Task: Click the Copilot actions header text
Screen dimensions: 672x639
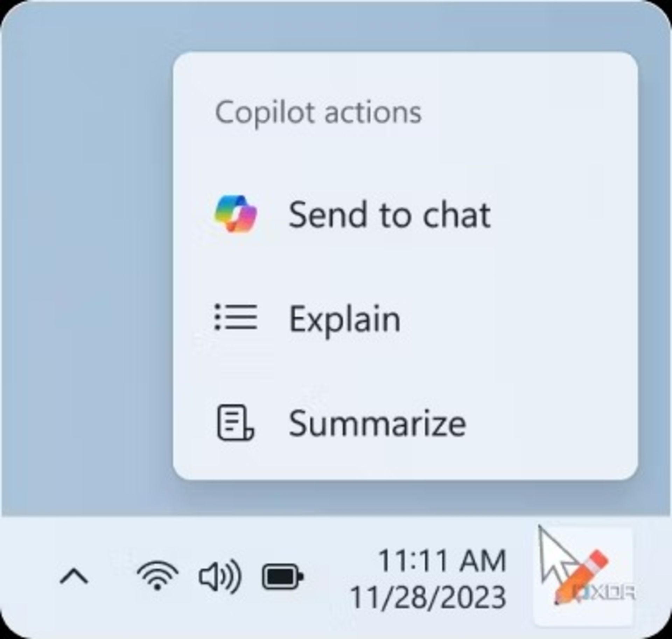Action: (318, 113)
